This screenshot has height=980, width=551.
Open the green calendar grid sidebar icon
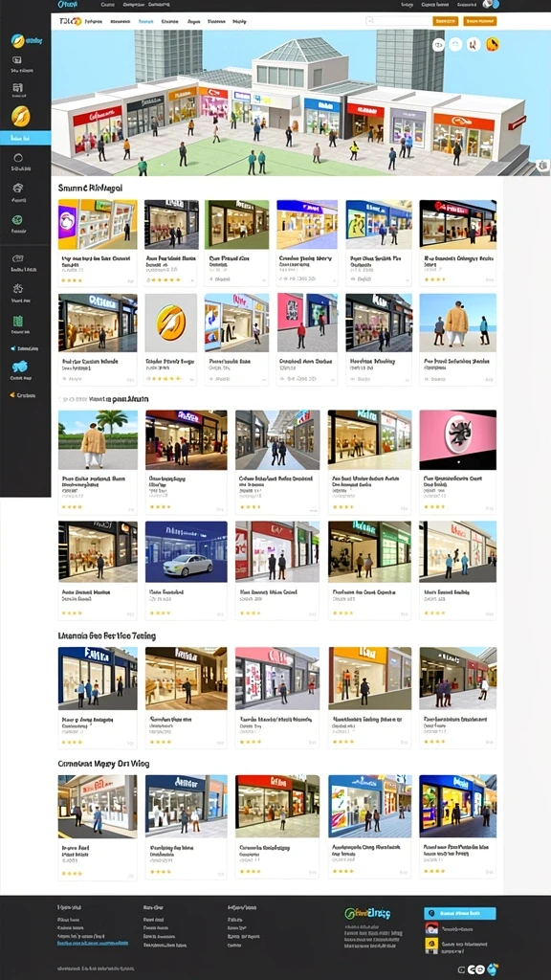pyautogui.click(x=17, y=322)
